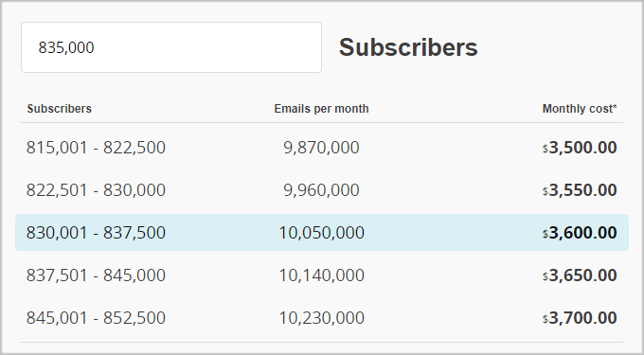This screenshot has width=644, height=355.
Task: Click the 9,870,000 emails per month value
Action: coord(322,148)
